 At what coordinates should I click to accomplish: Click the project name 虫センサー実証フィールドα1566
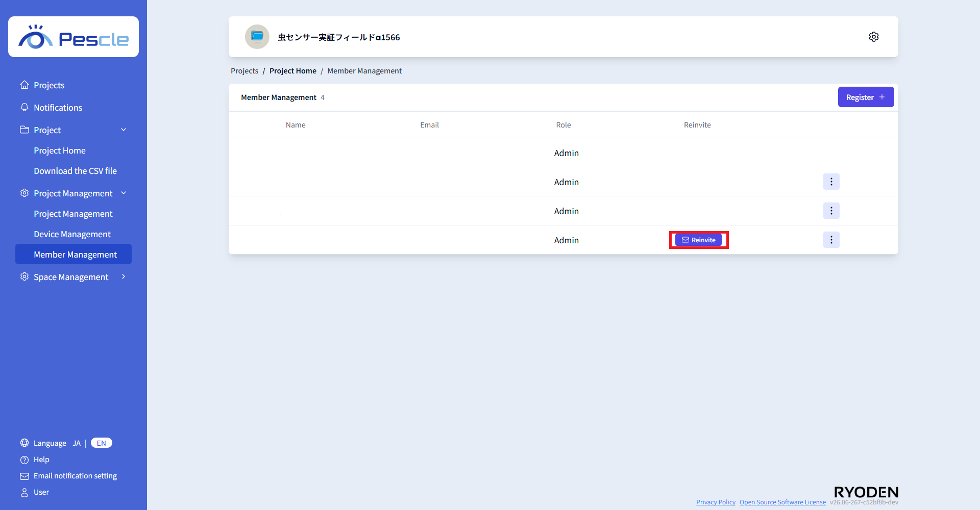(x=339, y=37)
